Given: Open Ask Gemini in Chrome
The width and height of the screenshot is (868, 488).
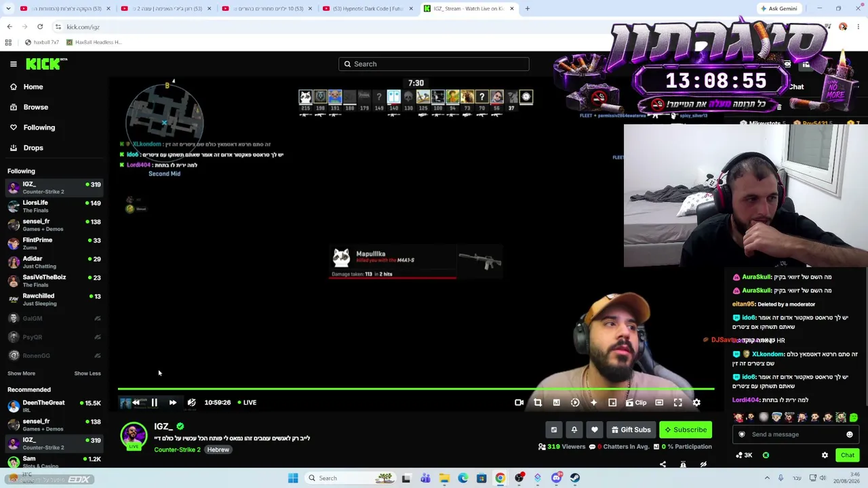Looking at the screenshot, I should pyautogui.click(x=778, y=9).
